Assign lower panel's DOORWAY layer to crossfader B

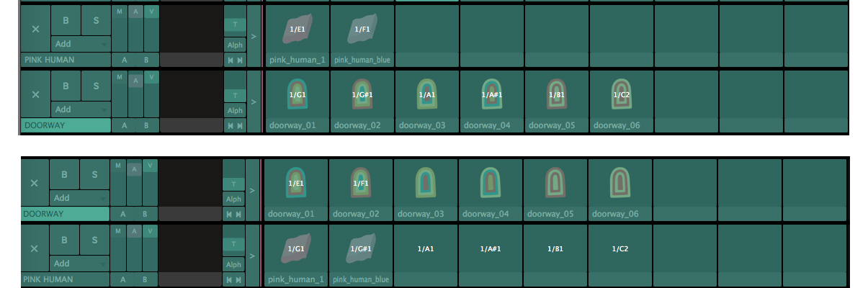click(x=145, y=214)
